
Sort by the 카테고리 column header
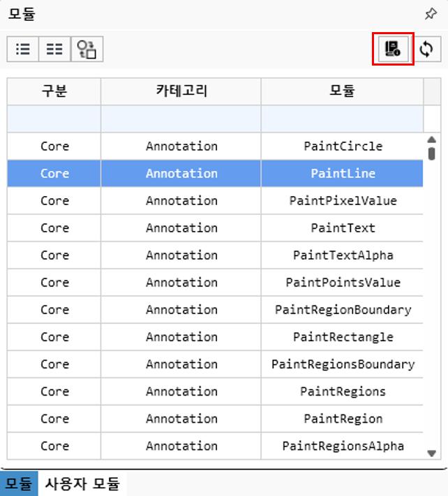click(181, 91)
